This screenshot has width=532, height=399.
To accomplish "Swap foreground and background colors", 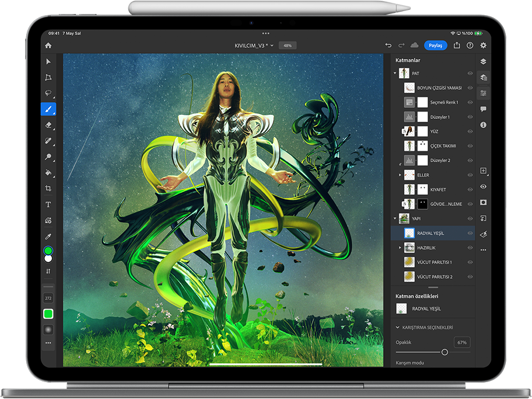I will (x=48, y=271).
